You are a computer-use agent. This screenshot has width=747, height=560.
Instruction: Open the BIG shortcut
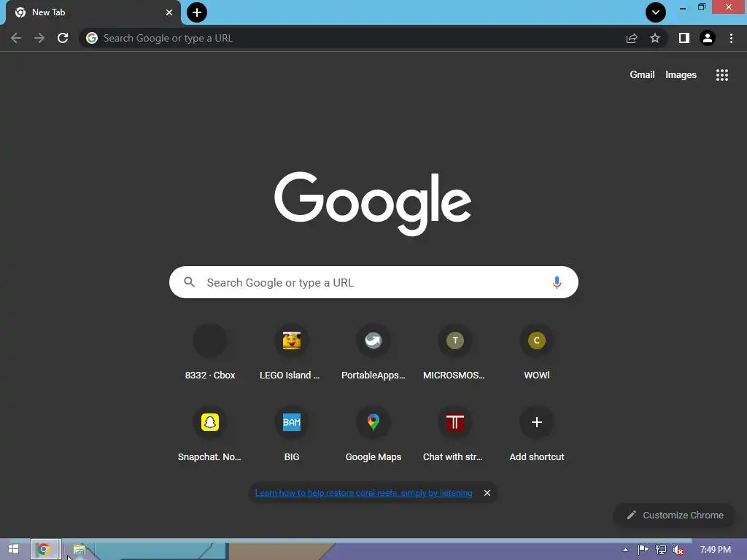pyautogui.click(x=292, y=435)
